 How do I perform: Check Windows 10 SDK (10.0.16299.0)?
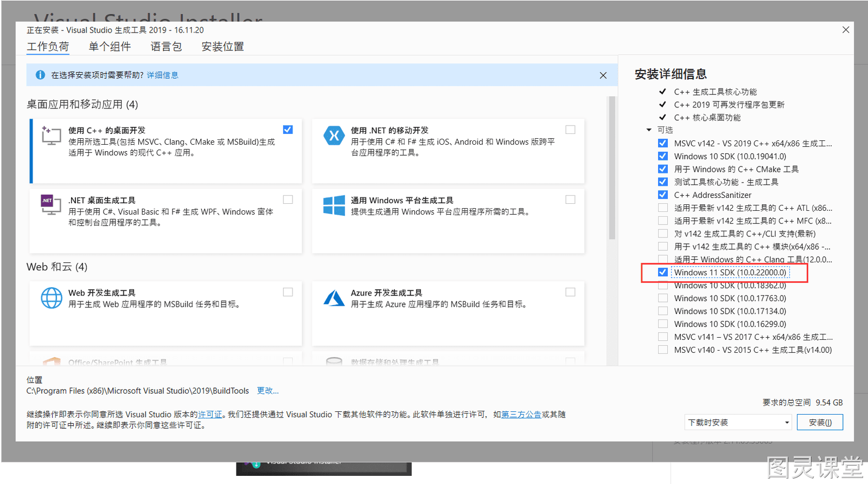[662, 324]
